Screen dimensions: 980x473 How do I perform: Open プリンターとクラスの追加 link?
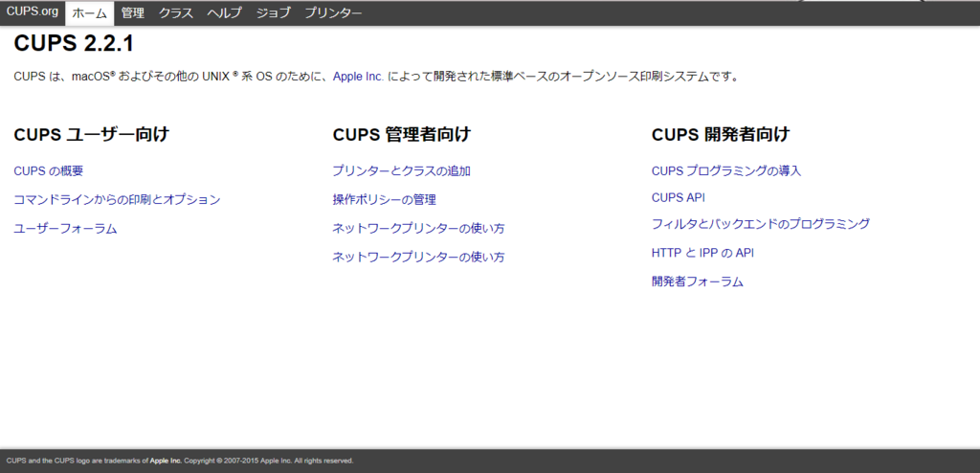401,170
